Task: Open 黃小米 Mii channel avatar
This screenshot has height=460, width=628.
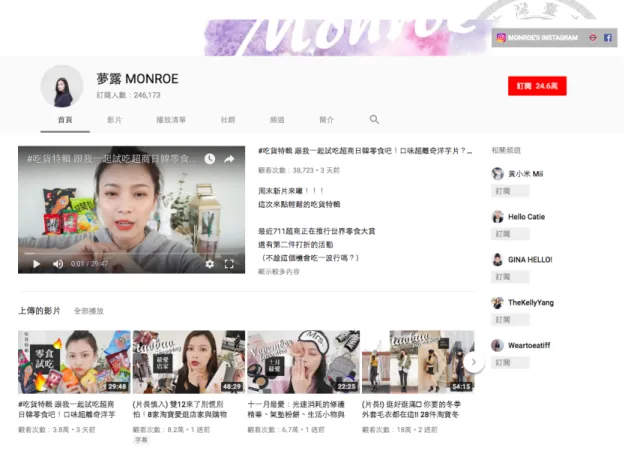Action: 497,173
